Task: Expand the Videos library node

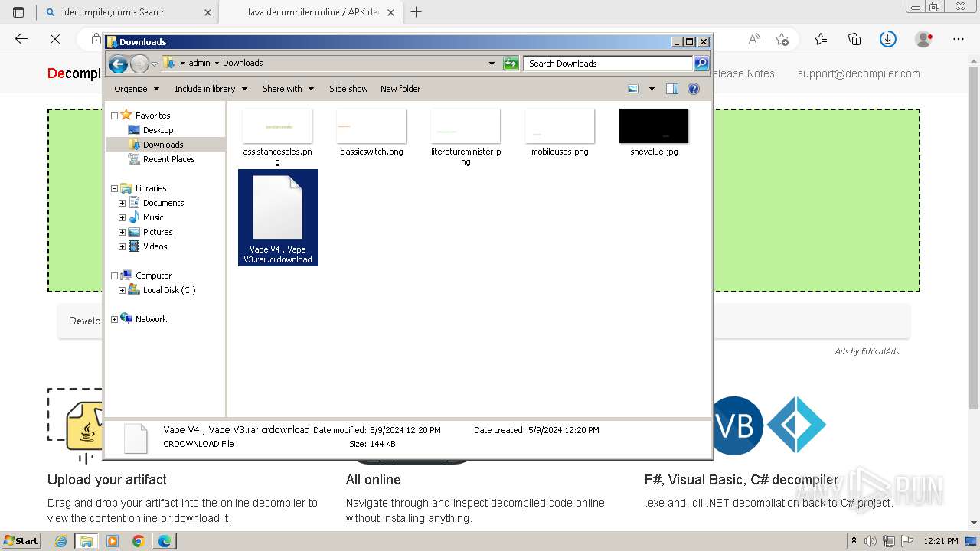Action: (122, 246)
